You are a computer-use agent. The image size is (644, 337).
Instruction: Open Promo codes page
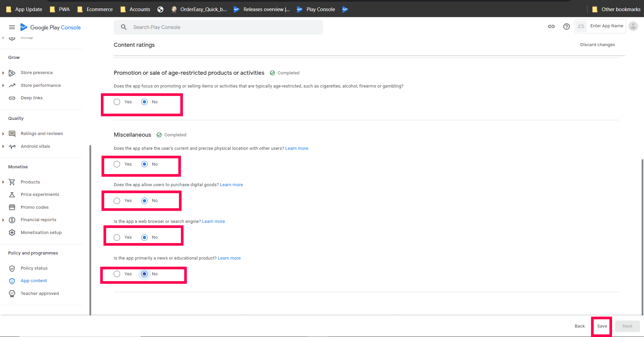[x=35, y=207]
